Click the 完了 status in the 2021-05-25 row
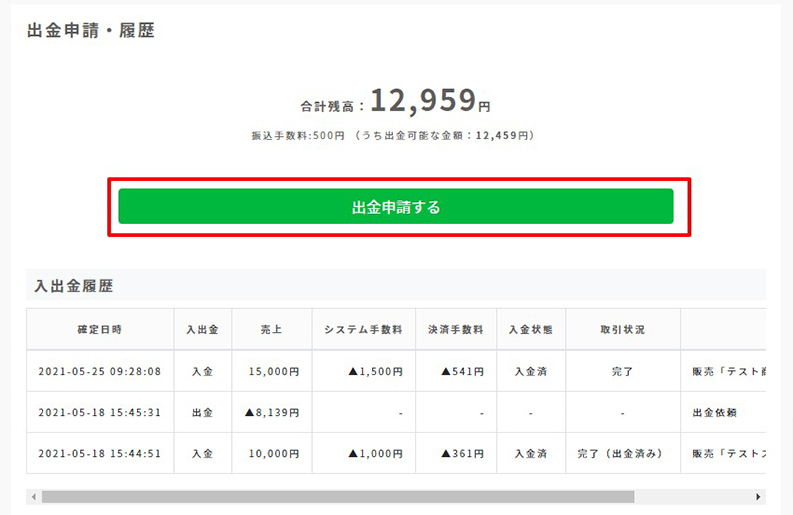The height and width of the screenshot is (515, 793). pyautogui.click(x=623, y=371)
